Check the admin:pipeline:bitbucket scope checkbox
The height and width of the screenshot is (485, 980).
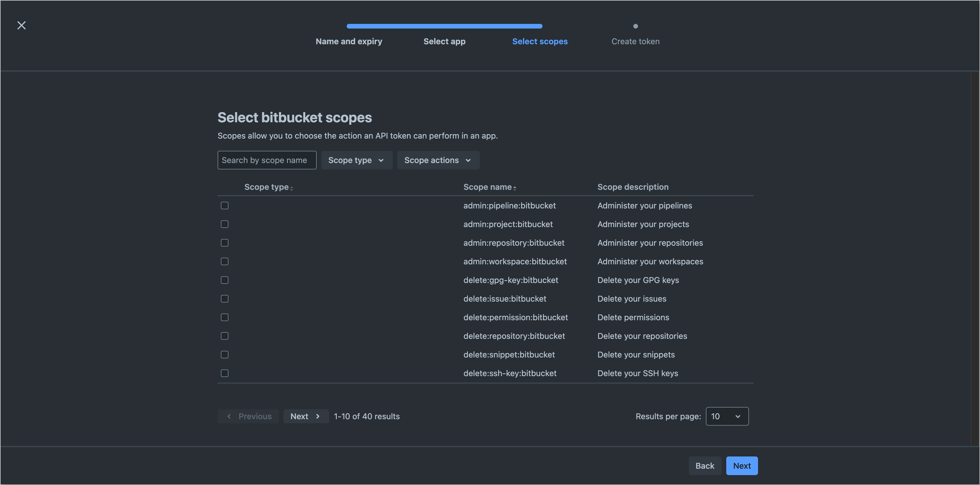point(224,206)
